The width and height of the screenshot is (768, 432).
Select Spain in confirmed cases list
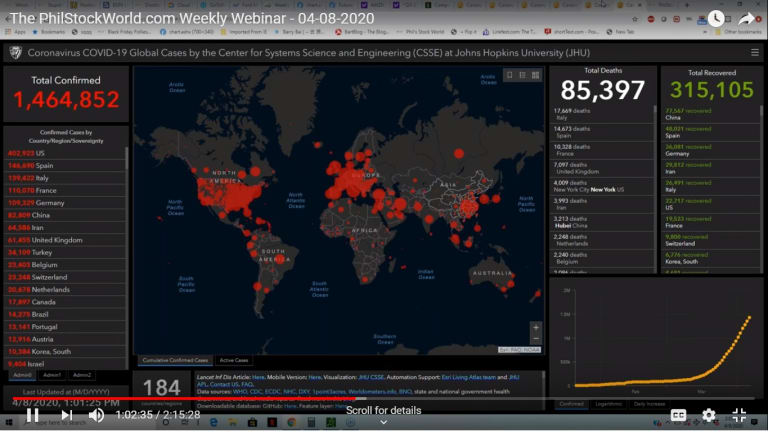(65, 166)
